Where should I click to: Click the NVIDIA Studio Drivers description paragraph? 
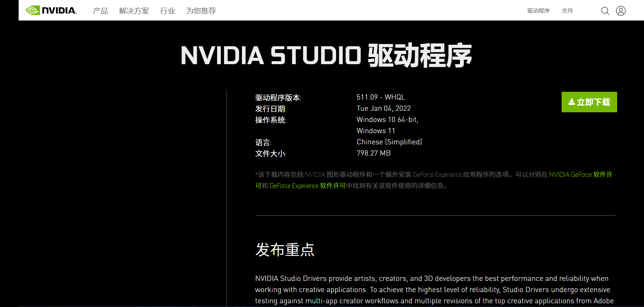point(435,290)
